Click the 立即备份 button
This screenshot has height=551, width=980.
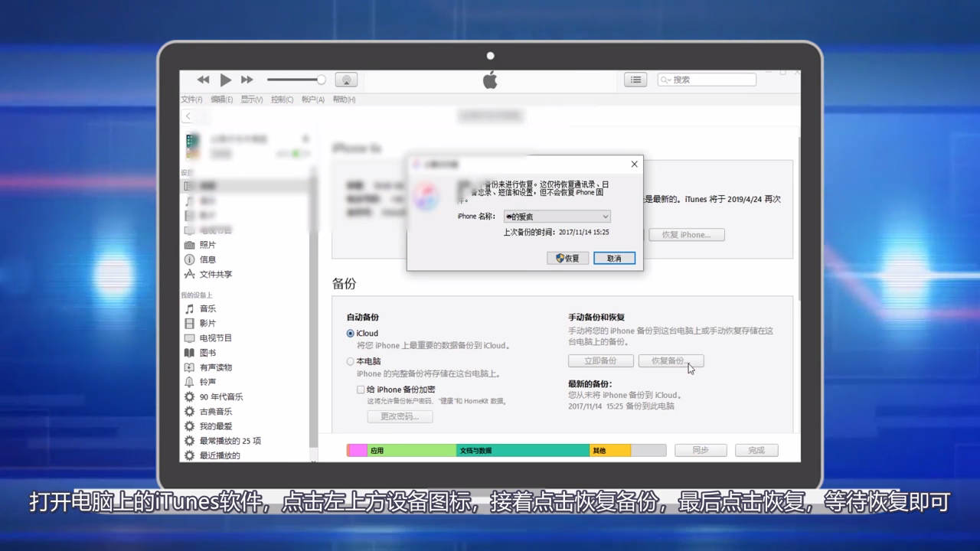pos(600,360)
